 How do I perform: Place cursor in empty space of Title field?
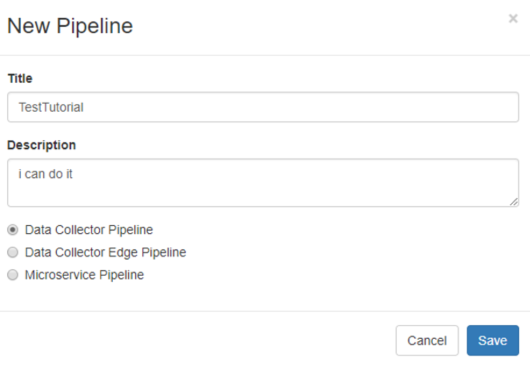tap(301, 107)
